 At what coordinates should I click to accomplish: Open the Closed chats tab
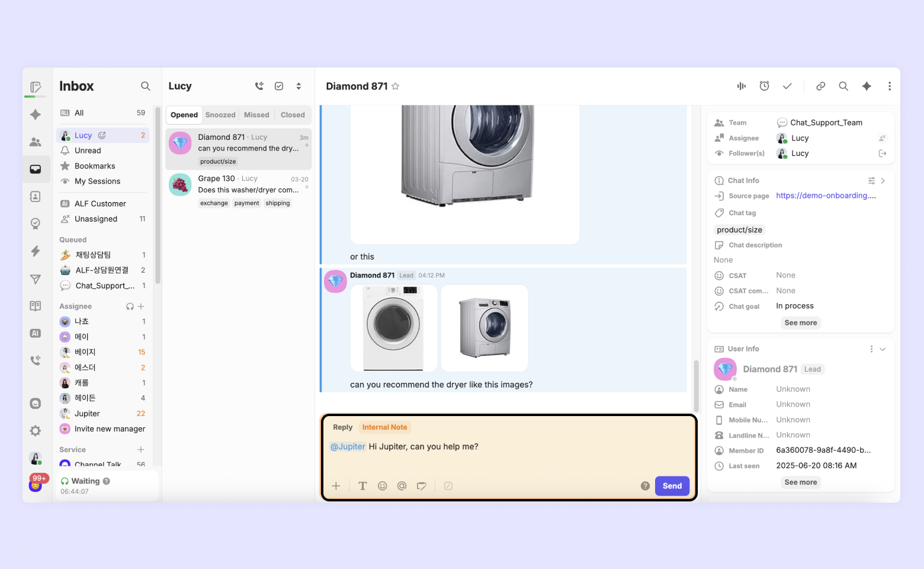[x=293, y=115]
